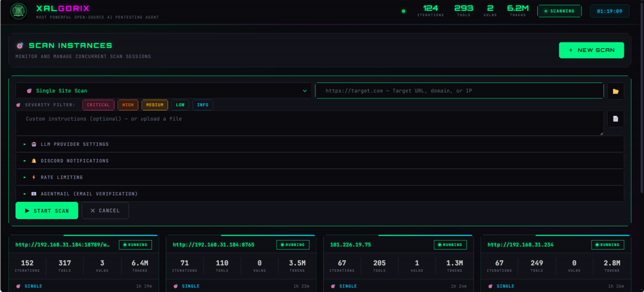
Task: Click the 293 Tools header stat
Action: coord(464,11)
